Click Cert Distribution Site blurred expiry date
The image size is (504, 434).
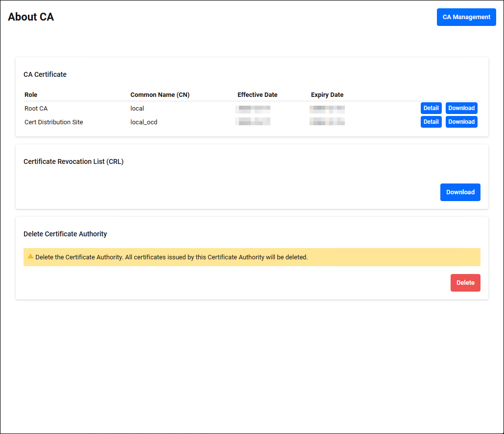[x=327, y=121]
